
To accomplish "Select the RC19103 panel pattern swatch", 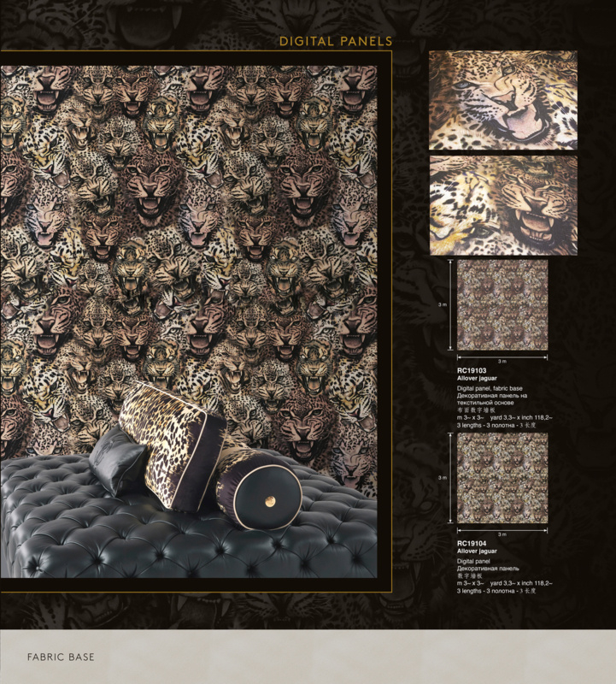I will [x=502, y=305].
